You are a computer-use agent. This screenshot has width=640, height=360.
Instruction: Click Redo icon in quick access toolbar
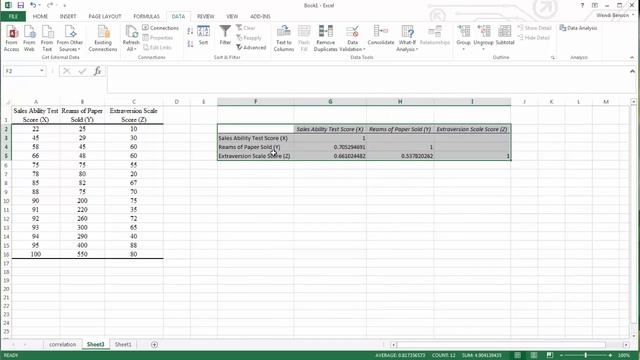pyautogui.click(x=49, y=5)
